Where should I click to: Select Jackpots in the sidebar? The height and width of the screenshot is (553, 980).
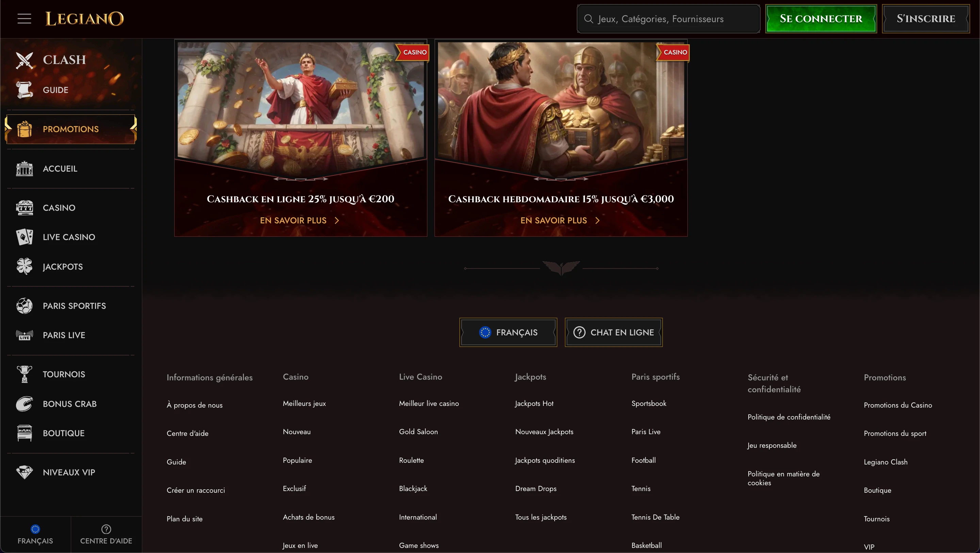(x=71, y=266)
